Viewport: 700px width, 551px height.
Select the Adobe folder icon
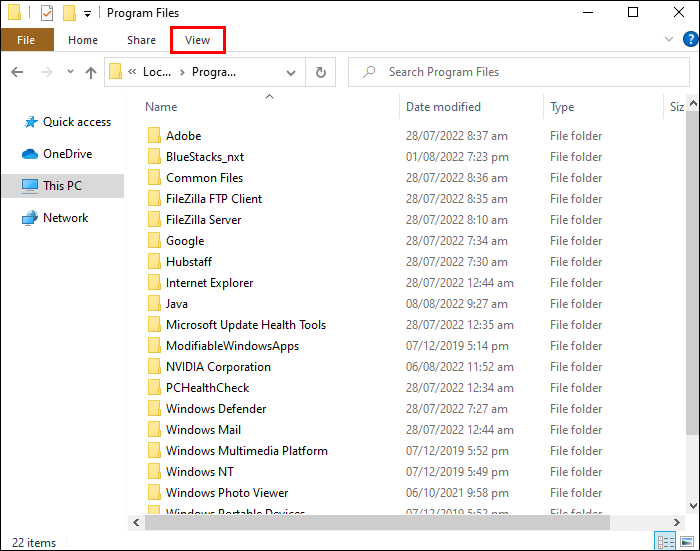[154, 135]
